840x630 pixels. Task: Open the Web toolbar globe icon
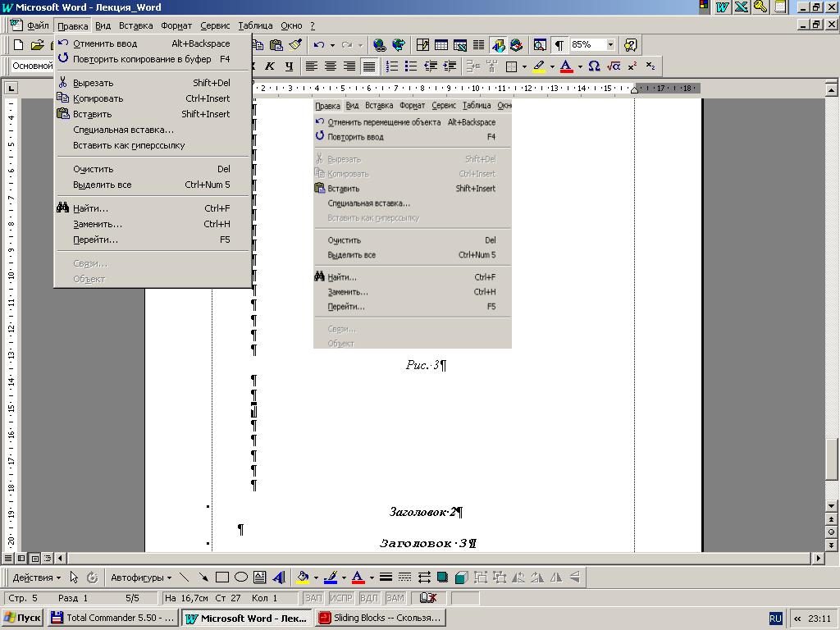coord(398,45)
